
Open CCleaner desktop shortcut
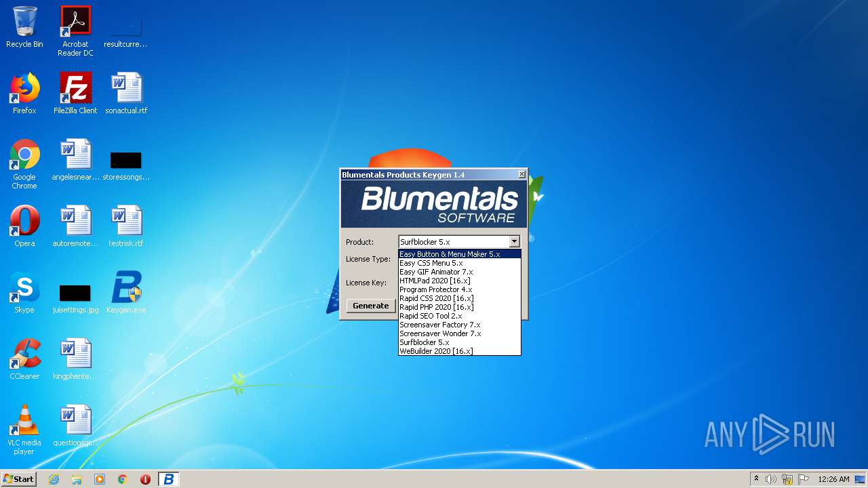(x=24, y=359)
